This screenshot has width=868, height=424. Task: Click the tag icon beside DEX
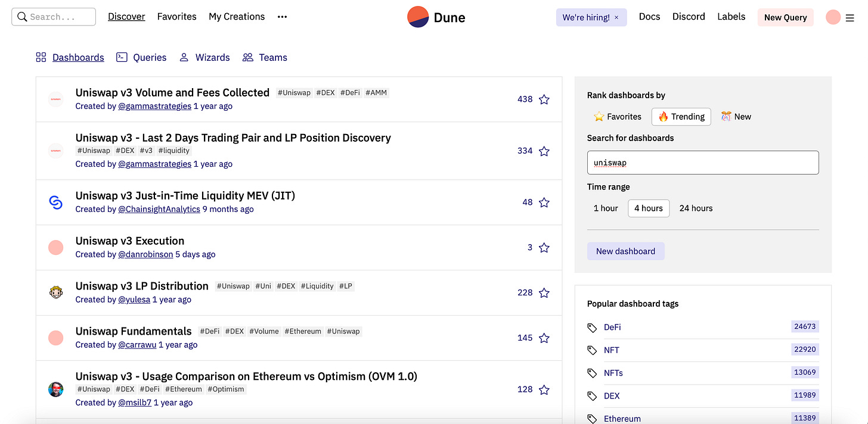[x=592, y=396]
